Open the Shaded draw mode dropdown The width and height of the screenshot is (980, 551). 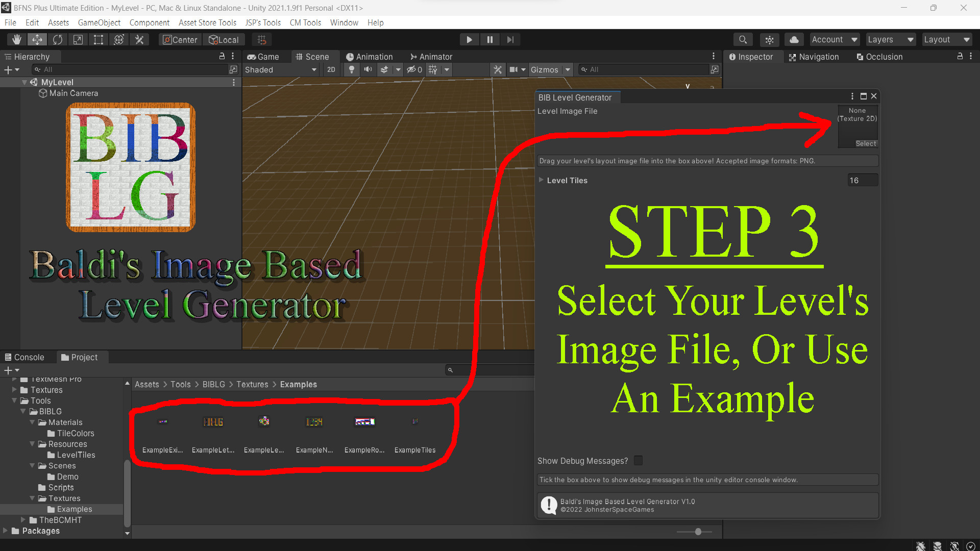281,69
